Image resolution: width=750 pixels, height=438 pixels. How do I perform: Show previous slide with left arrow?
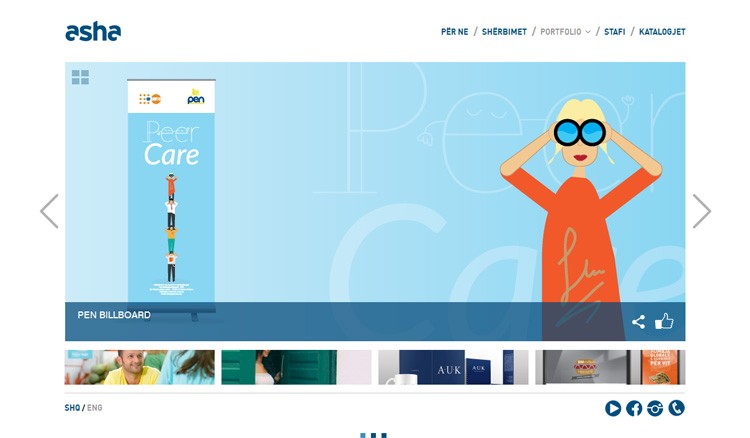pyautogui.click(x=49, y=211)
